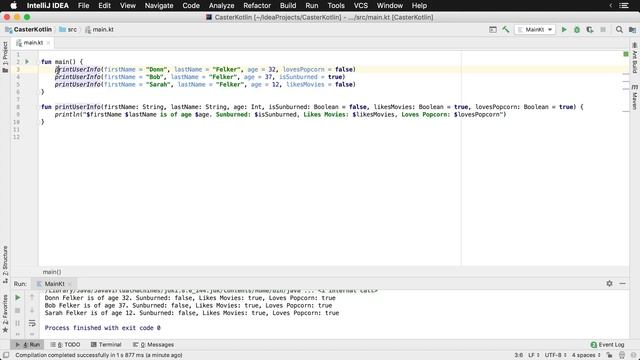Open the MainKt run configuration dropdown
The width and height of the screenshot is (640, 360).
point(535,29)
